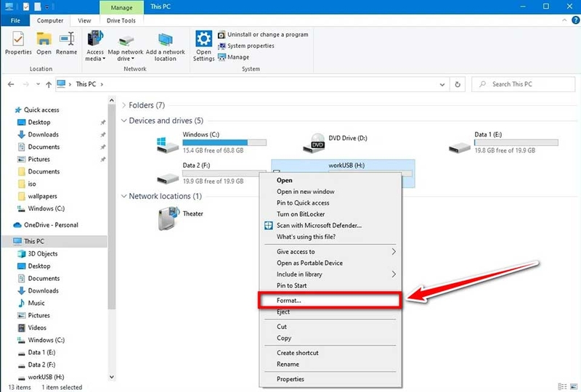
Task: Open the File tab
Action: coord(15,20)
